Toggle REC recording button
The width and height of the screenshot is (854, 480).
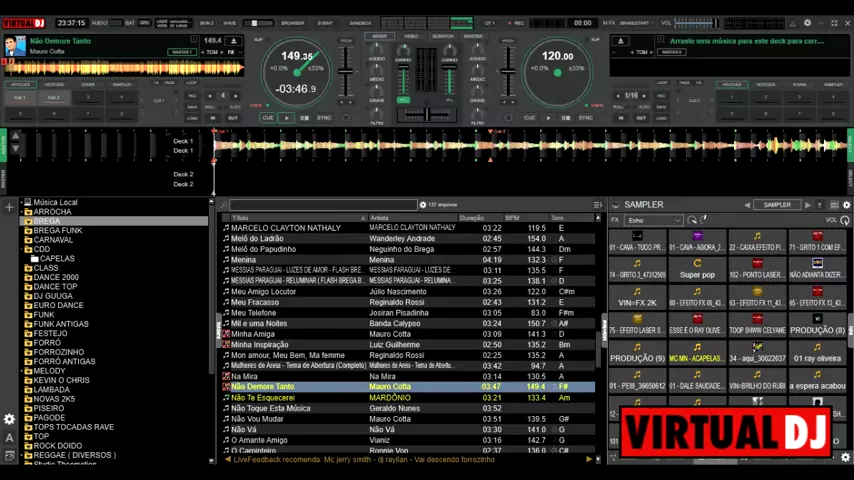coord(515,23)
